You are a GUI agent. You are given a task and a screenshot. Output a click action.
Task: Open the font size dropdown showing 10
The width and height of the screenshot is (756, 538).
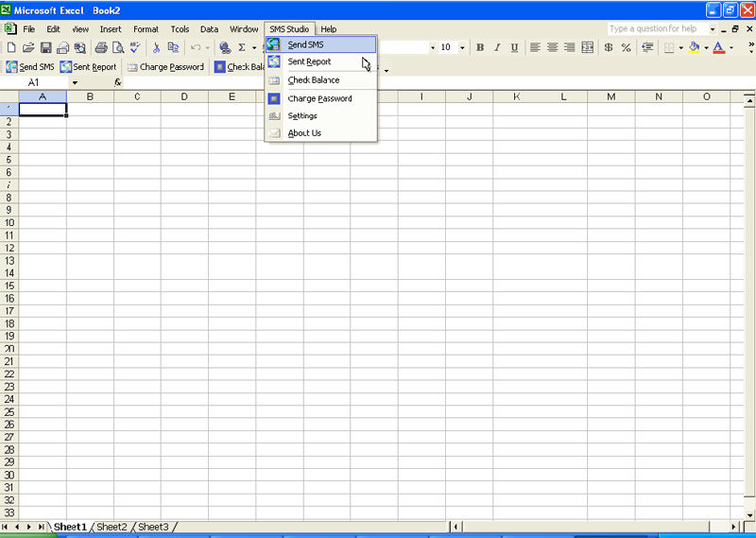tap(462, 47)
